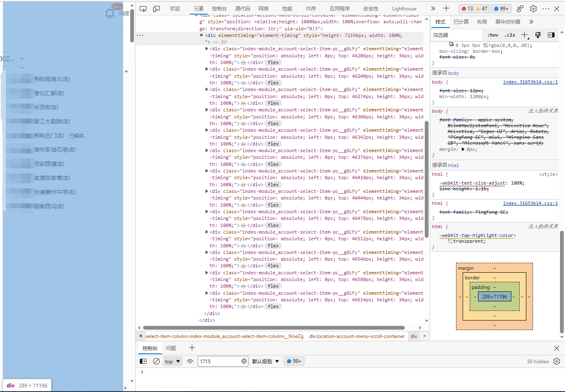Open the customize DevTools three-dot menu
565x392 pixels.
[x=546, y=8]
